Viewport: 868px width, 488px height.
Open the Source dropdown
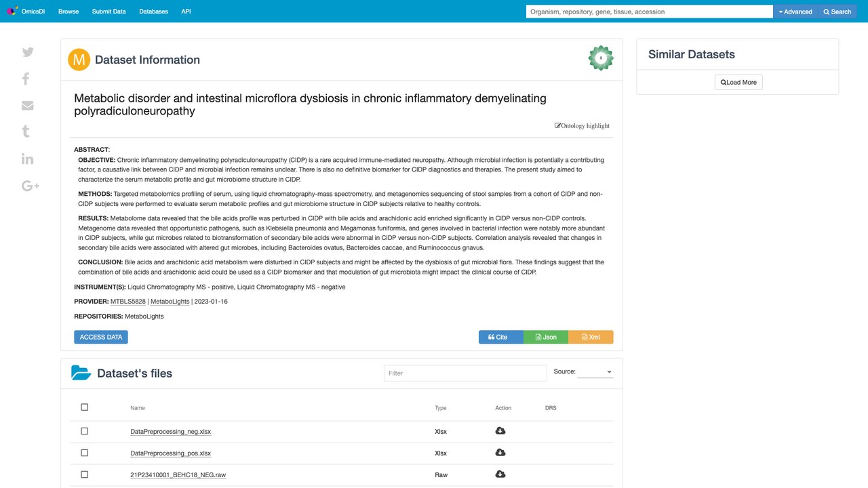point(595,372)
